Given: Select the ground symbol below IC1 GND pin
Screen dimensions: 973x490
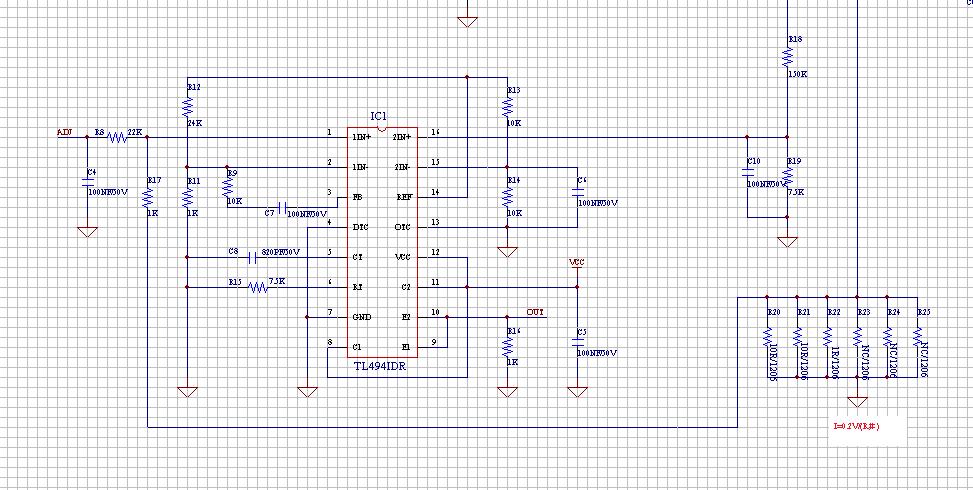Looking at the screenshot, I should pyautogui.click(x=307, y=392).
